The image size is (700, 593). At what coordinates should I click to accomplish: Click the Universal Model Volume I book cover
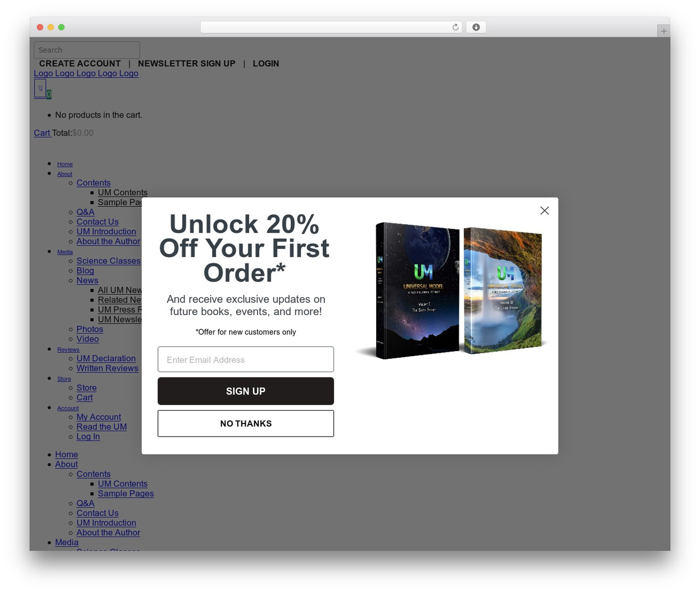417,290
